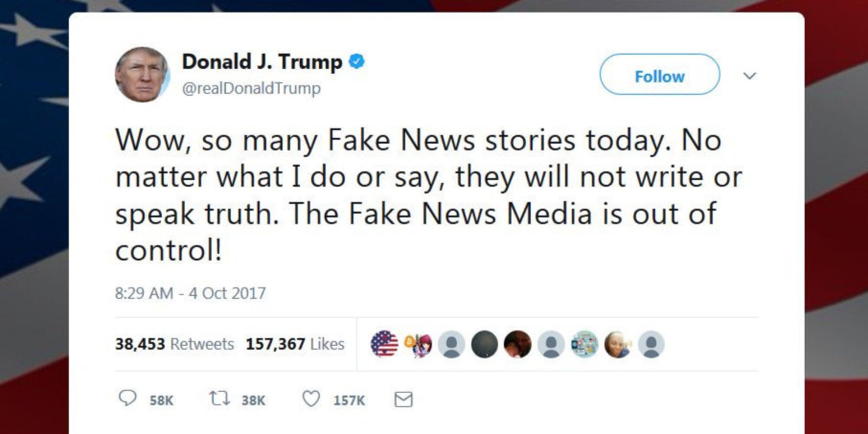The width and height of the screenshot is (868, 434).
Task: Like the tweet with the heart icon
Action: (x=311, y=399)
